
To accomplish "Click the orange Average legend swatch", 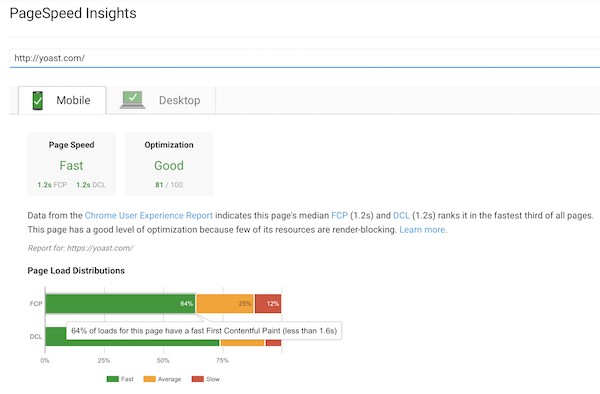I will point(150,379).
